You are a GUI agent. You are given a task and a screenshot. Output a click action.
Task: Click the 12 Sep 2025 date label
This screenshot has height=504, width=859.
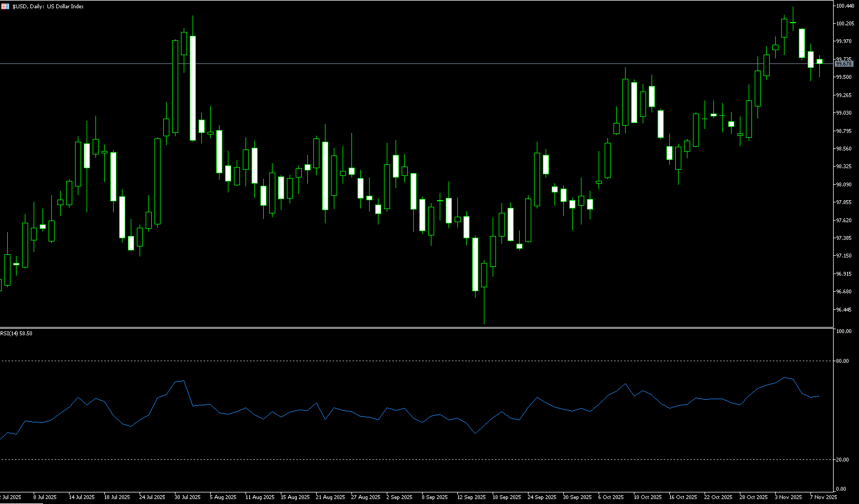(x=472, y=497)
